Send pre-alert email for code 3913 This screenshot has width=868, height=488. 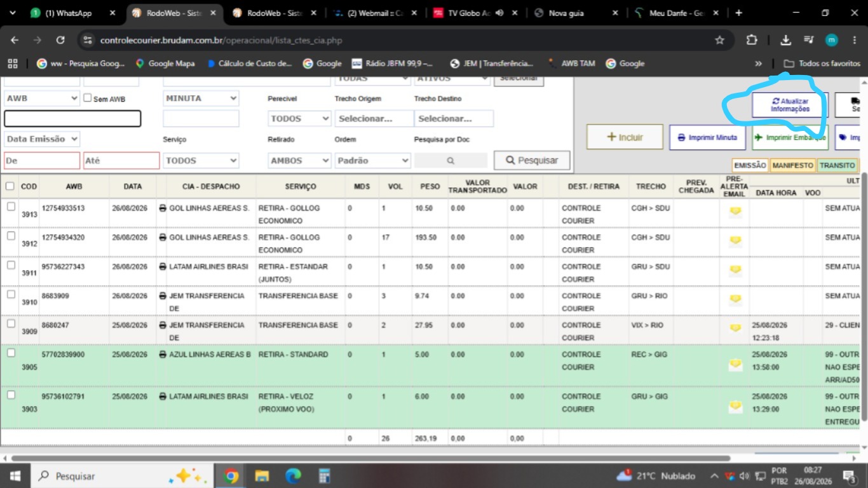[735, 212]
